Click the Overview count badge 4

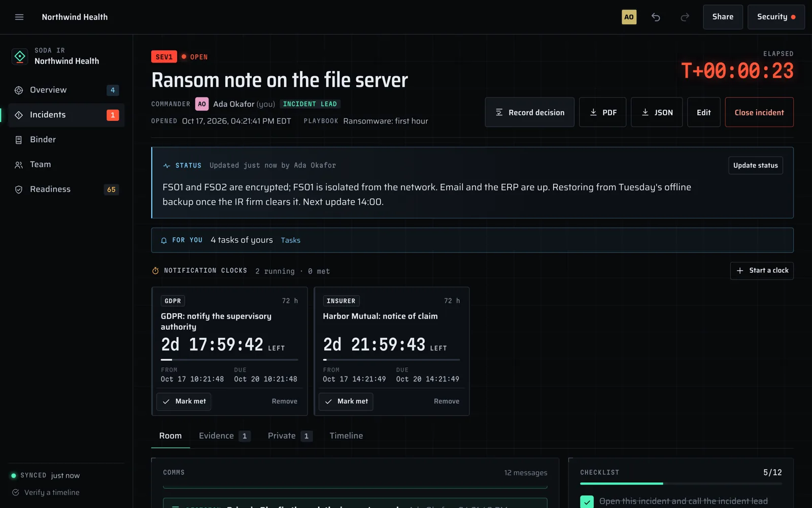(x=113, y=90)
